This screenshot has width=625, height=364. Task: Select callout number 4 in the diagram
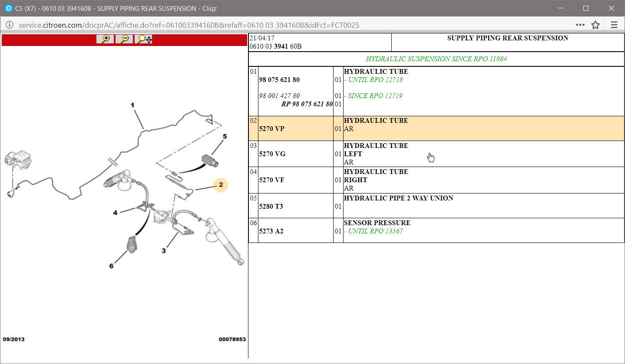115,213
